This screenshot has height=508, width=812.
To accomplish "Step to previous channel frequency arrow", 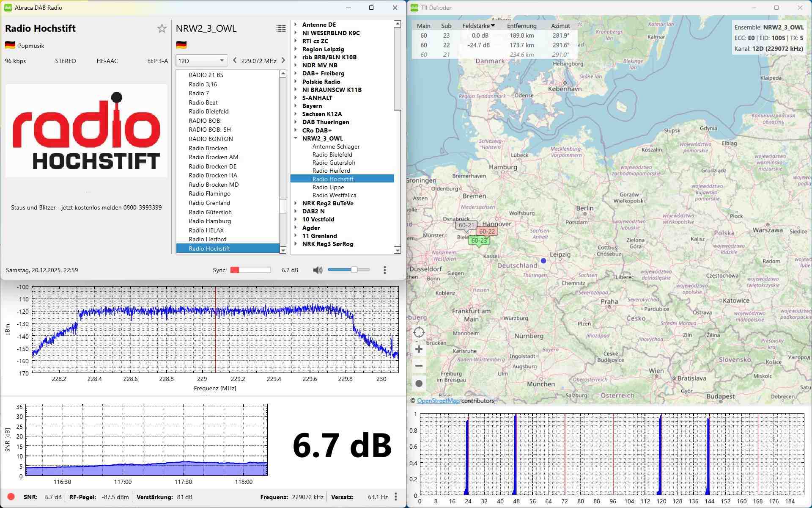I will (235, 61).
